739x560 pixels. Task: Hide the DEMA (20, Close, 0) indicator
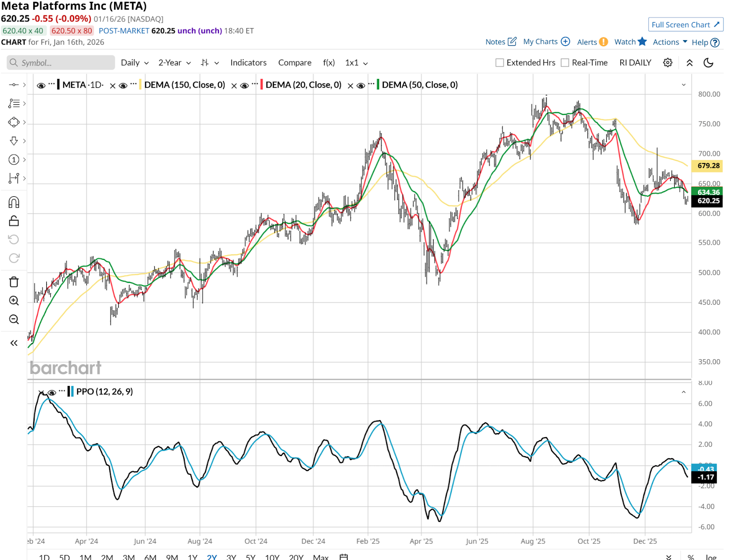click(245, 85)
